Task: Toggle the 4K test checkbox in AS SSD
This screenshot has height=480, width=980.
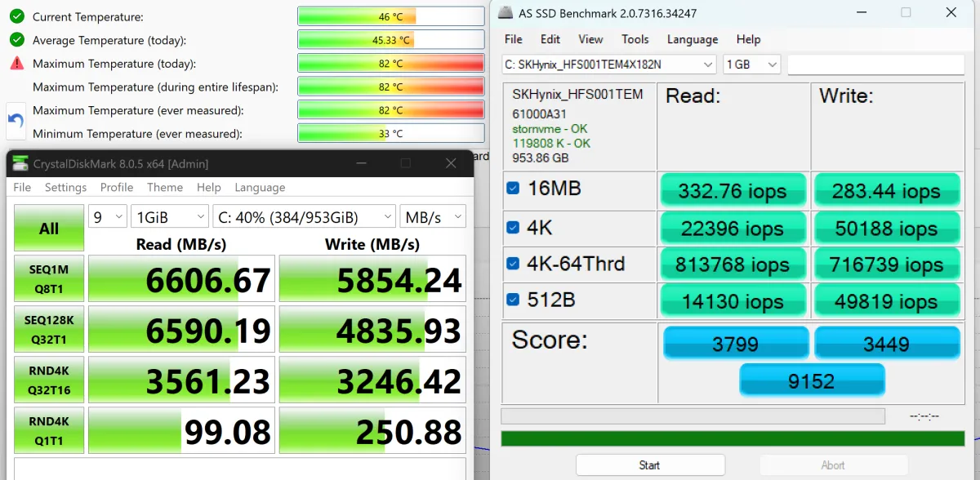Action: tap(513, 227)
